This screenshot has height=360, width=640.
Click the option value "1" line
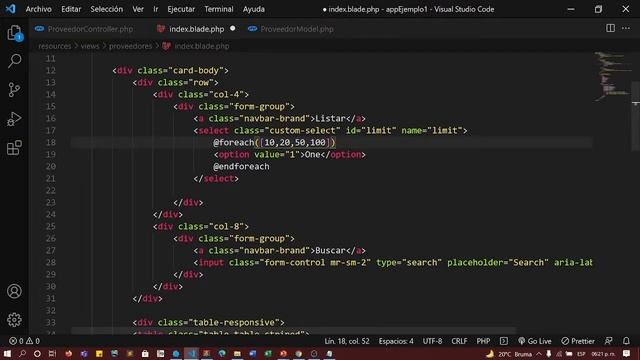[289, 155]
